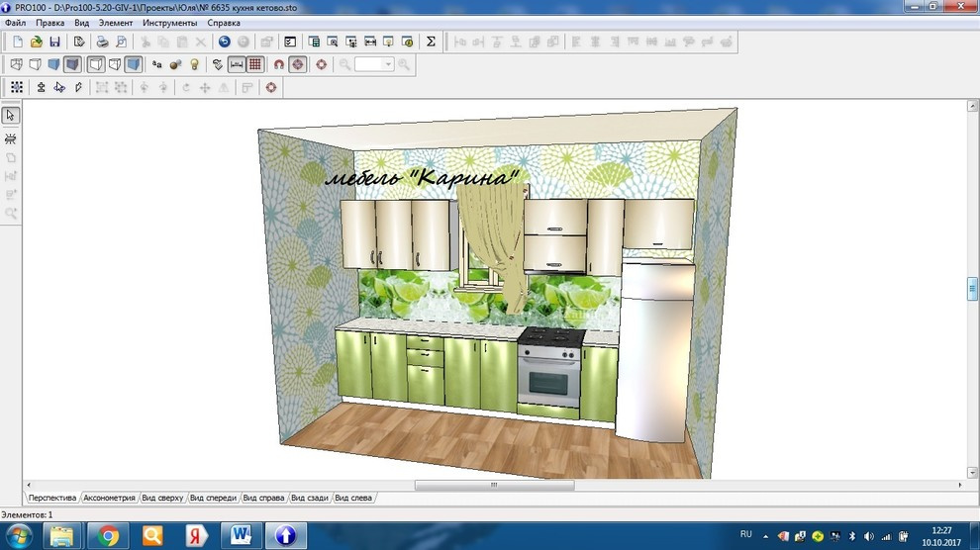Open the zoom level dropdown
This screenshot has width=980, height=550.
click(x=388, y=64)
